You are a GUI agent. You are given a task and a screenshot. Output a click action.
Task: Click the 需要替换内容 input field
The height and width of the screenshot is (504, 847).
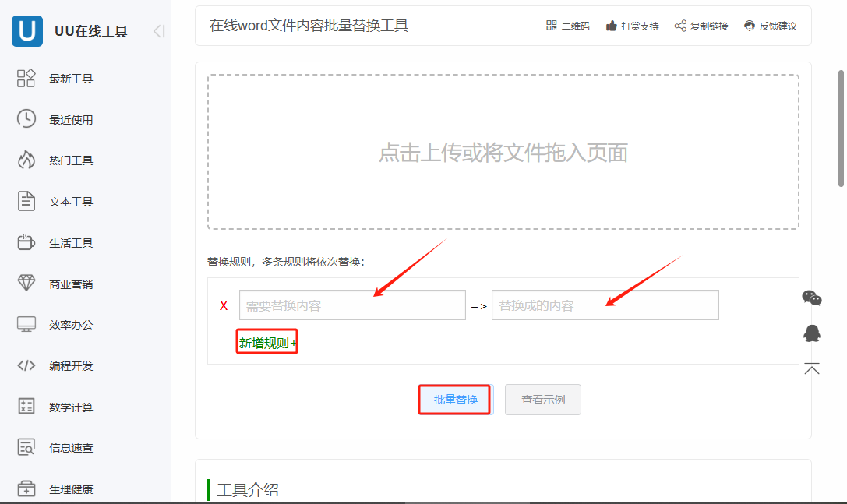click(x=352, y=305)
